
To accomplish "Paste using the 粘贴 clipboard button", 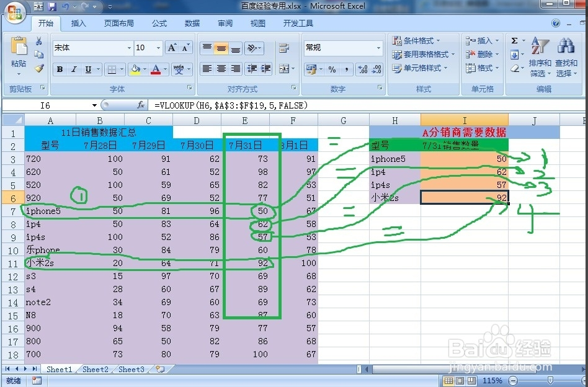I will (x=19, y=55).
